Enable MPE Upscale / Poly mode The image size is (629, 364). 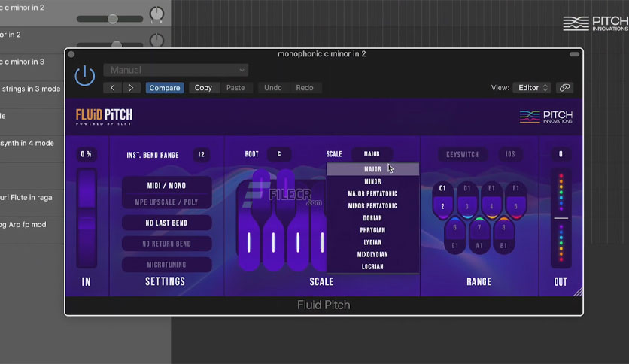166,202
